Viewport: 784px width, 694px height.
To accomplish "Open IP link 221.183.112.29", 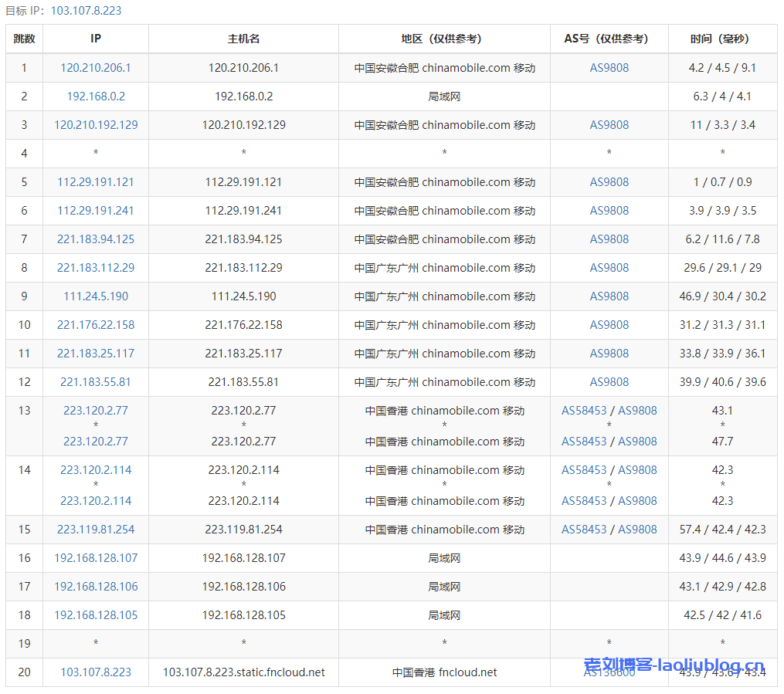I will coord(96,268).
